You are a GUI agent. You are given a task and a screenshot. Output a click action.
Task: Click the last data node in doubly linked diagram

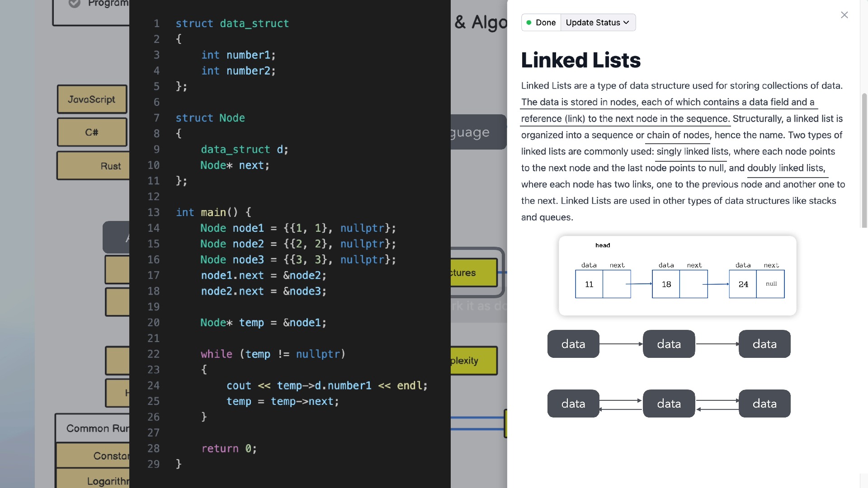tap(764, 404)
